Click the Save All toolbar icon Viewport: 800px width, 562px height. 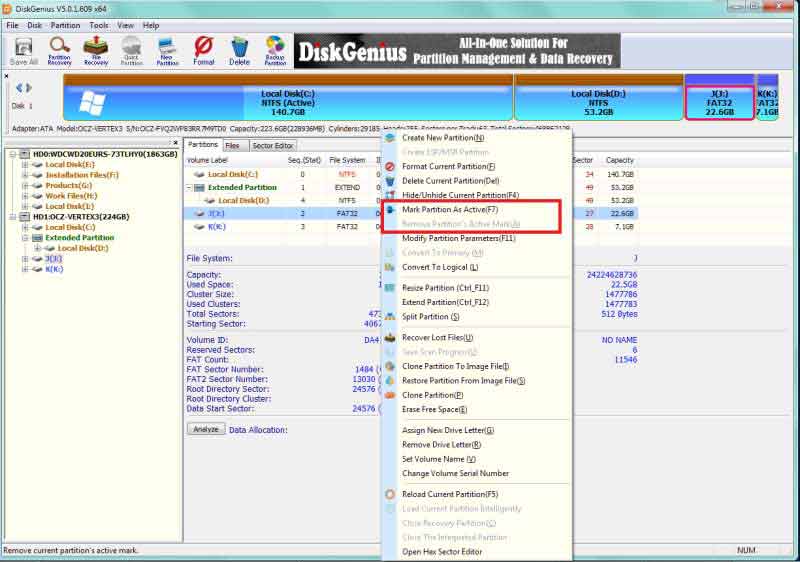(23, 52)
